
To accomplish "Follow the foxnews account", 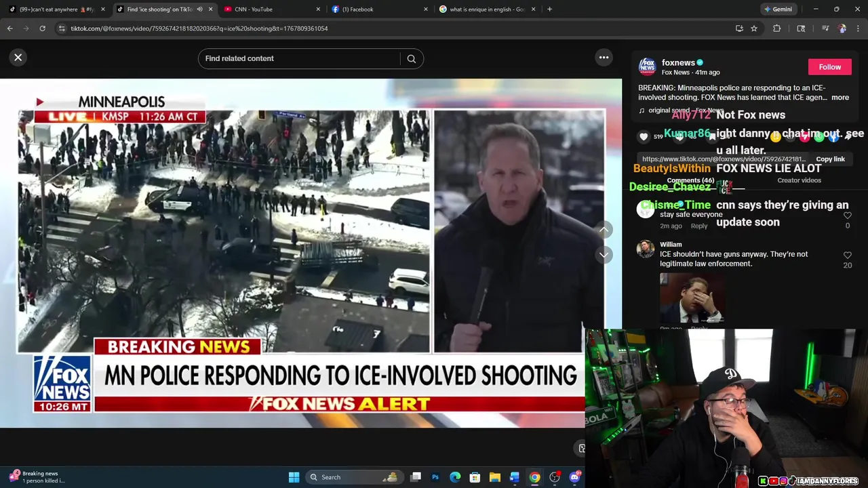I will click(829, 67).
